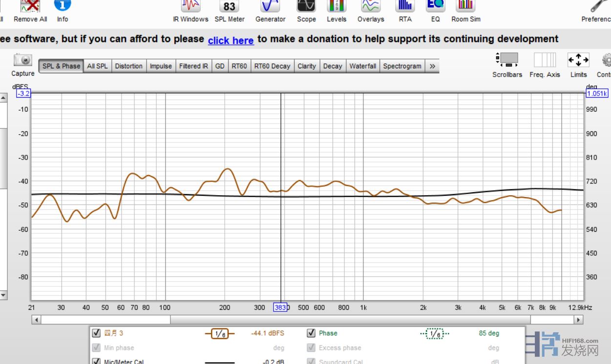Follow the 'click here' donation link
Viewport: 611px width, 364px height.
pyautogui.click(x=231, y=40)
